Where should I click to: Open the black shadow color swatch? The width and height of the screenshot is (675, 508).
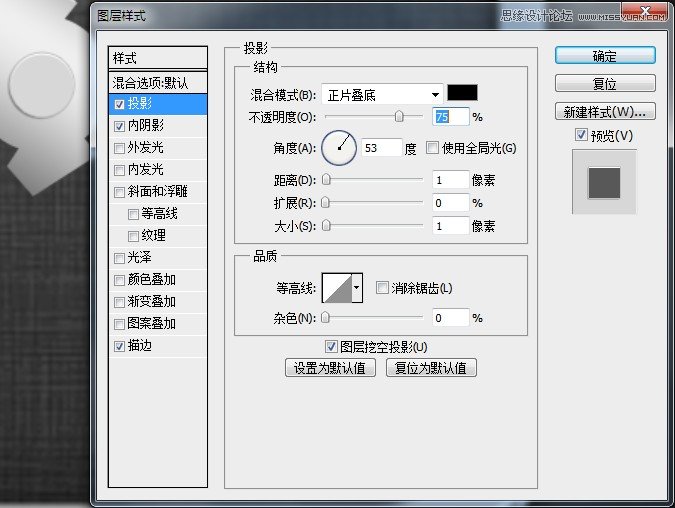(x=461, y=94)
